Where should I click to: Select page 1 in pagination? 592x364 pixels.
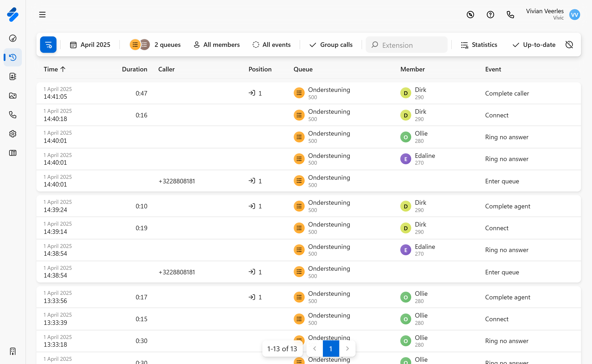point(331,348)
